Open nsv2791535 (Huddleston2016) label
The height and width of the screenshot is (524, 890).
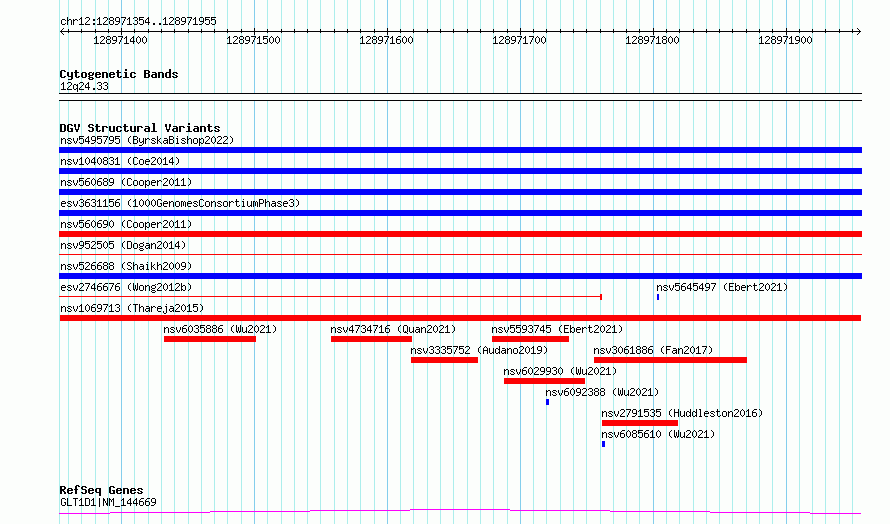click(682, 413)
